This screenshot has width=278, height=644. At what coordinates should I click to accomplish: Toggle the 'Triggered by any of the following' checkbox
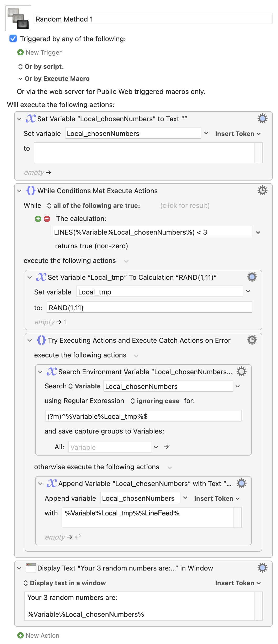pos(13,39)
